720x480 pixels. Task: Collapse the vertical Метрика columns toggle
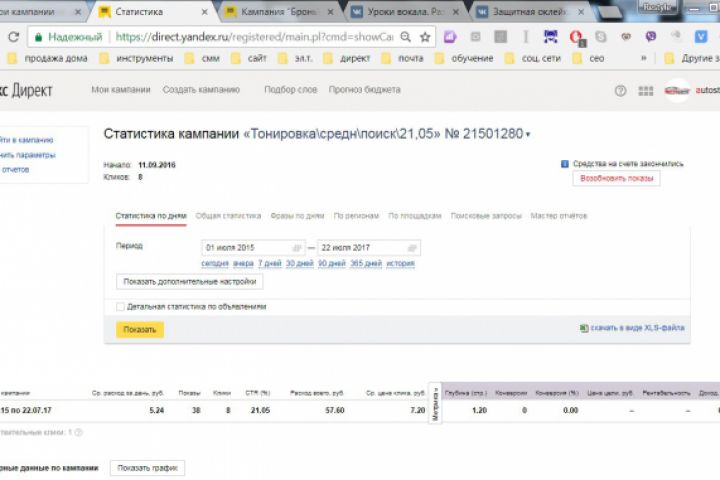[435, 403]
